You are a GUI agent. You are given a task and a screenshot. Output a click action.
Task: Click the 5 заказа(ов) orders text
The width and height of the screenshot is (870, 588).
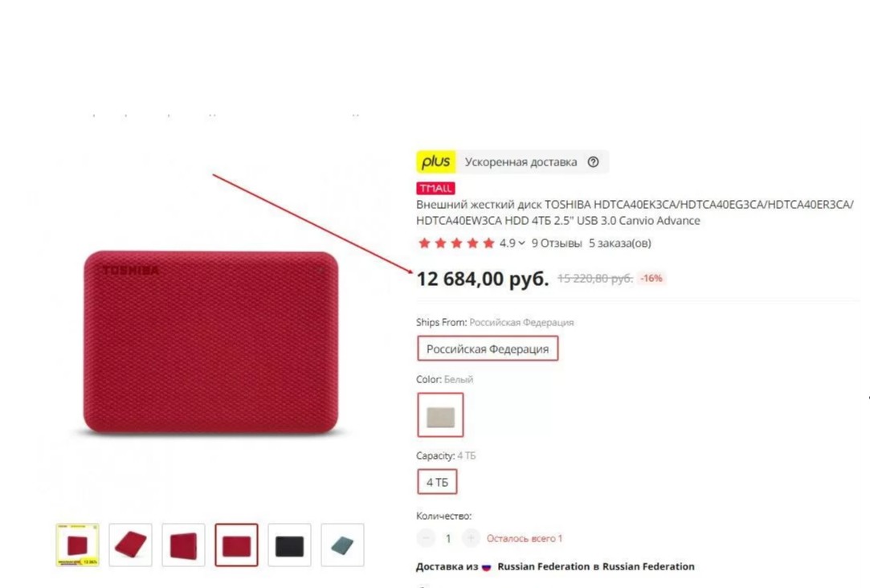point(619,243)
